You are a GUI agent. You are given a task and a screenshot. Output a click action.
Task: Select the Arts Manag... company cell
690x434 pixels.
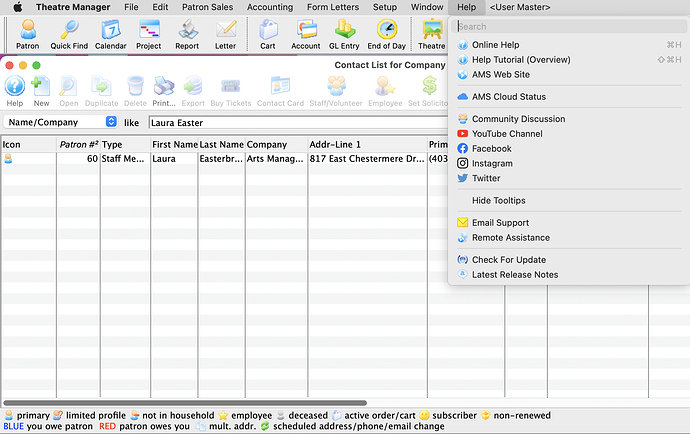[276, 158]
